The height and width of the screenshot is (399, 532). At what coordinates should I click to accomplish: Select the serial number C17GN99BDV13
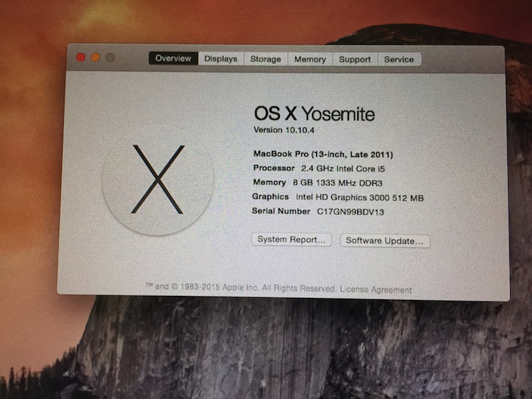(x=350, y=212)
